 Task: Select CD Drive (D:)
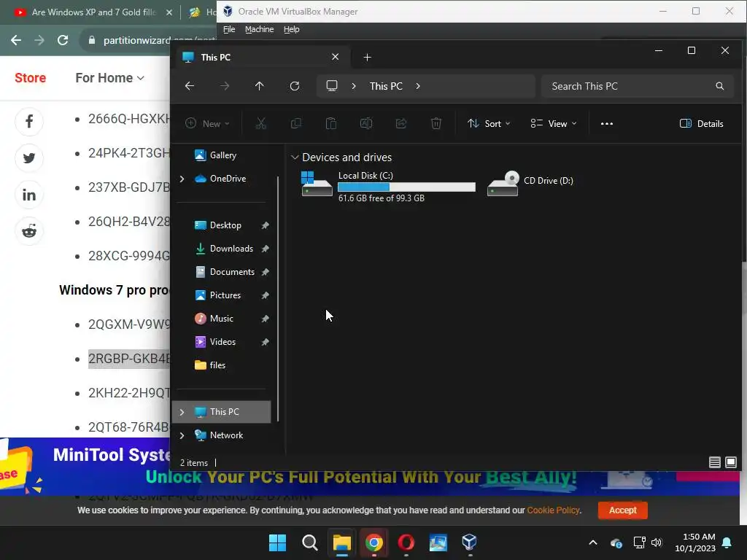point(530,183)
